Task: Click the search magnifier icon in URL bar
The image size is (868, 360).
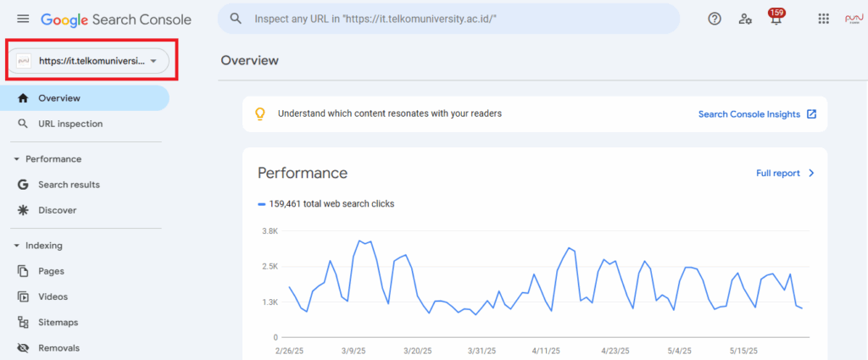Action: point(236,19)
